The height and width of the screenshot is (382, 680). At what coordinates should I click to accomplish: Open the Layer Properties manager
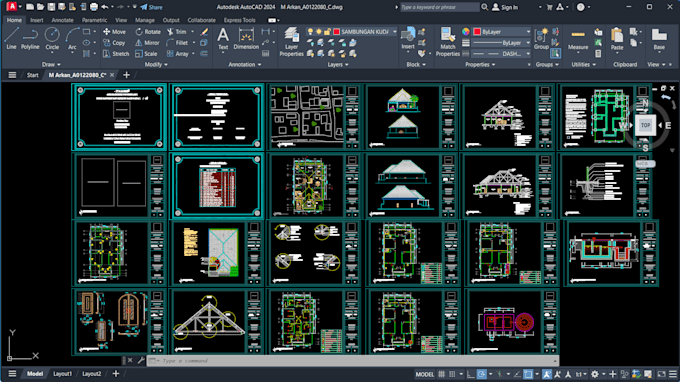291,42
